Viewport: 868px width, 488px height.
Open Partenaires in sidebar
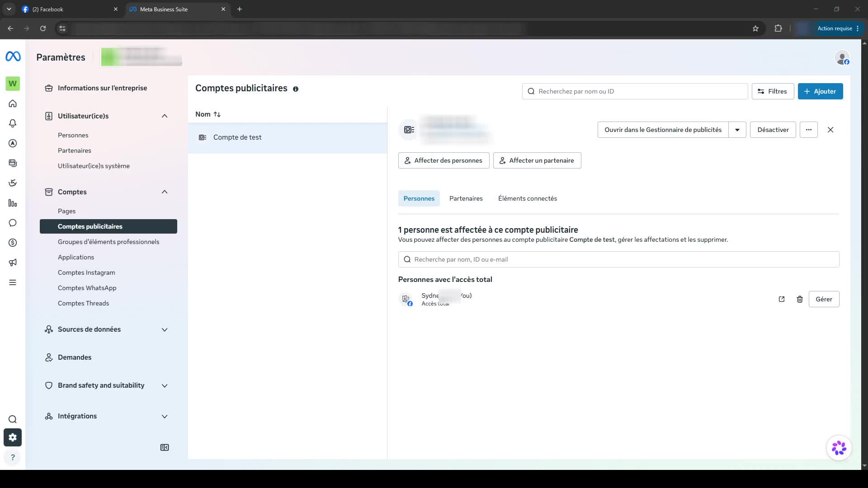tap(74, 150)
